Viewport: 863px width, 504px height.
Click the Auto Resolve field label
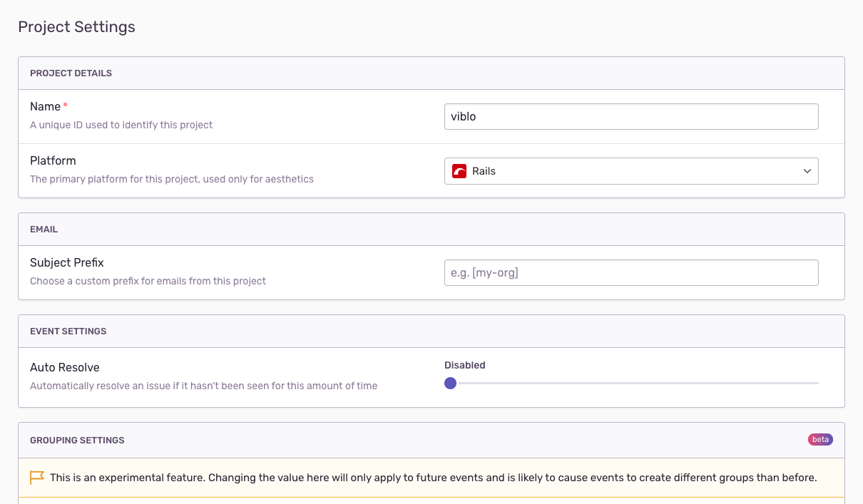[x=65, y=368]
